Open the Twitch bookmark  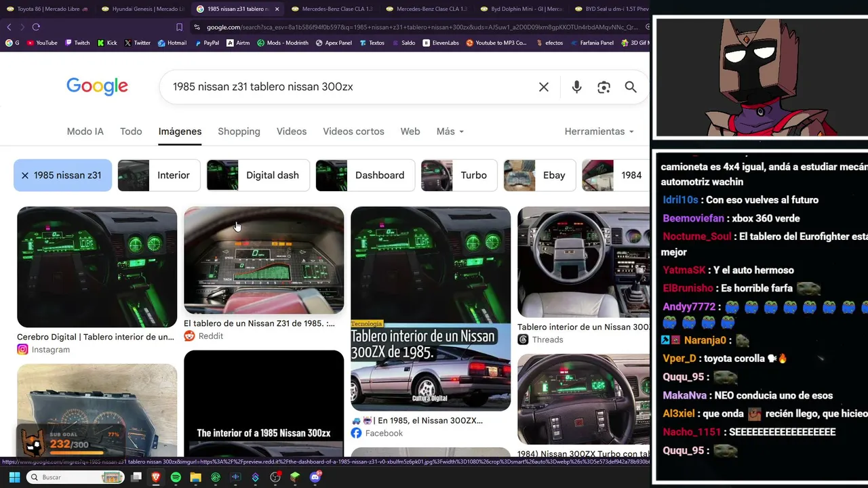click(x=77, y=43)
